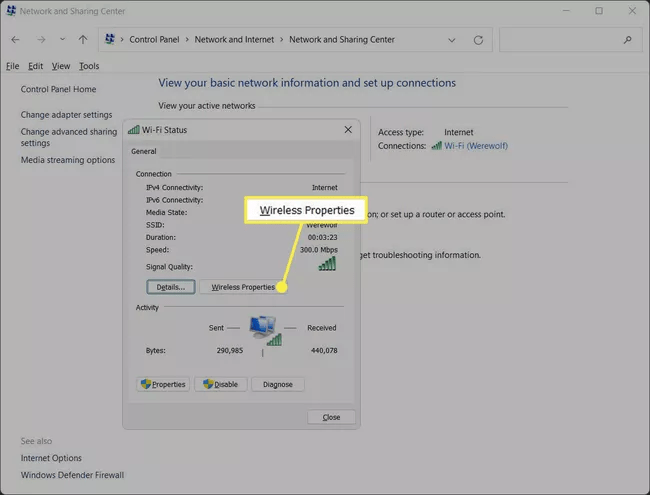Click the Details button
650x495 pixels.
(x=171, y=287)
